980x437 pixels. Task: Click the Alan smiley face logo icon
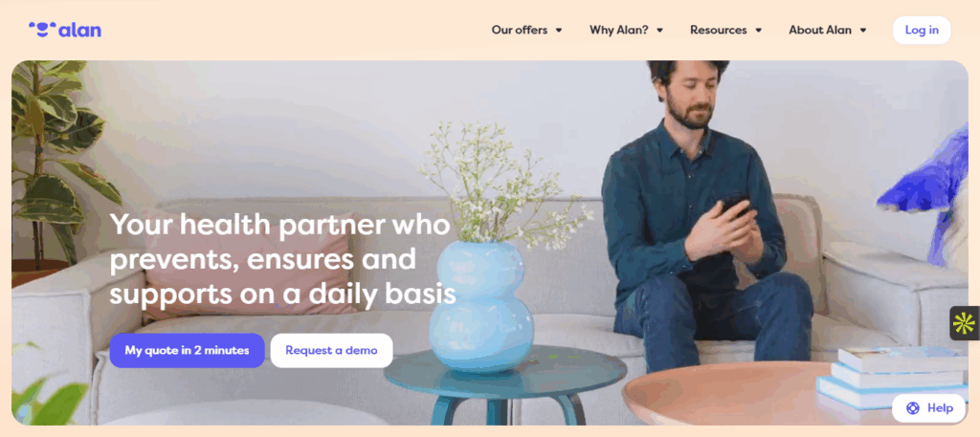pyautogui.click(x=42, y=30)
